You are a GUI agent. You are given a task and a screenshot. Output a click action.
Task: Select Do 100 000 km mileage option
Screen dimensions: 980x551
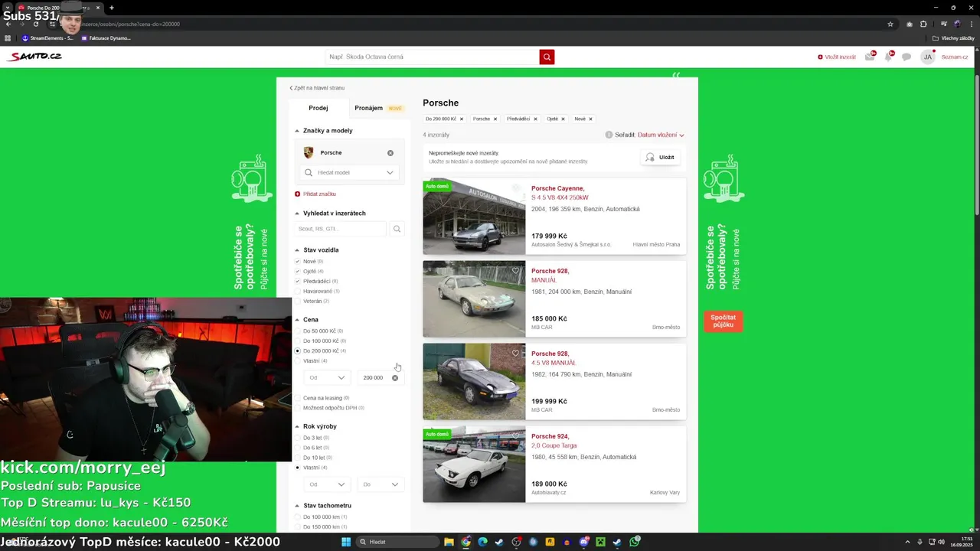(298, 518)
